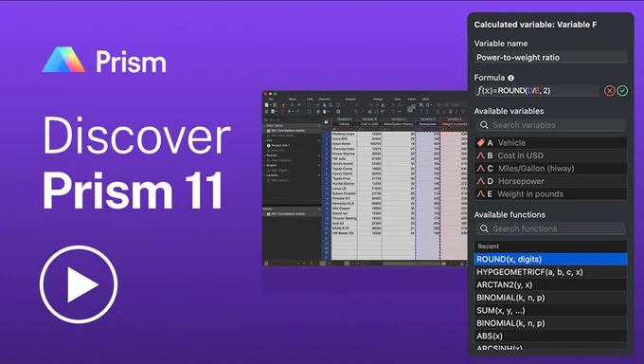
Task: Click the horizontal scrollbar below the data table
Action: coord(414,264)
